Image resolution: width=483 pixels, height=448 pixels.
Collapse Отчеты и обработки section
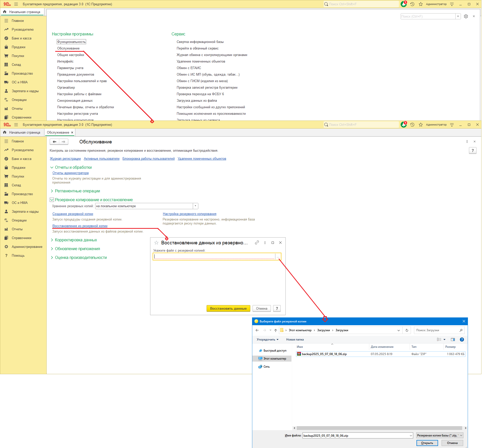52,167
